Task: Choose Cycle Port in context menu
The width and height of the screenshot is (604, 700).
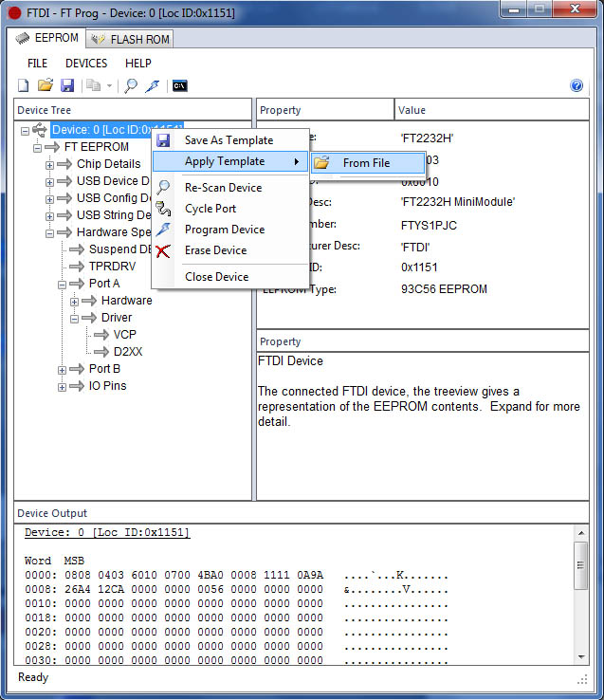Action: click(x=230, y=209)
